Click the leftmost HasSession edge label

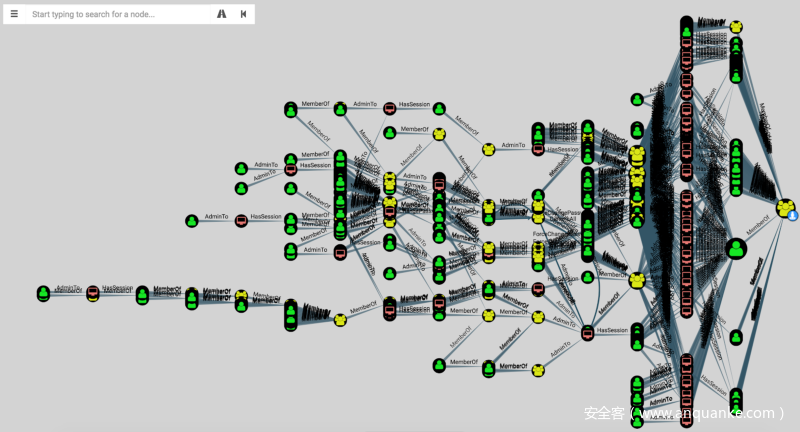[117, 288]
